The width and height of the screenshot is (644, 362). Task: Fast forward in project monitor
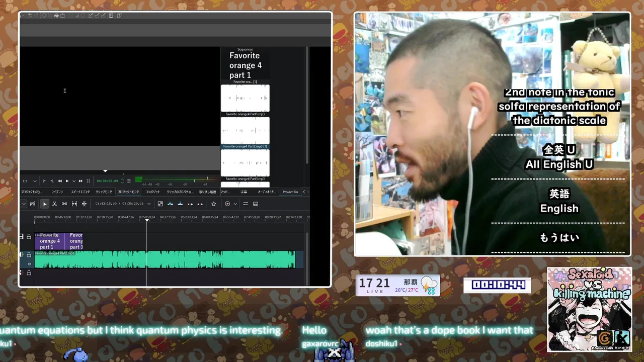click(x=80, y=181)
